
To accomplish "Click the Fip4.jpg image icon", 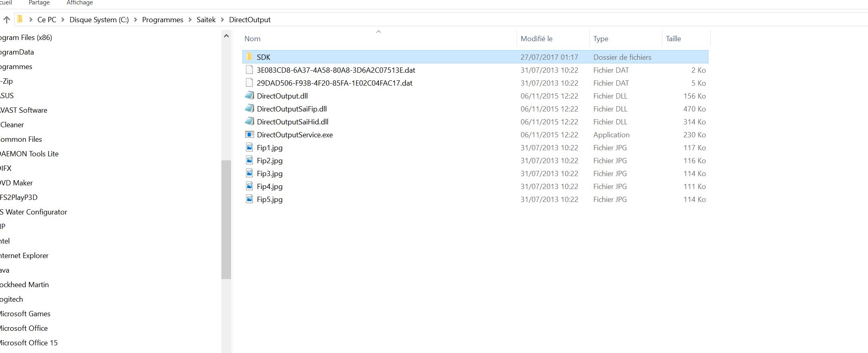I will click(250, 186).
